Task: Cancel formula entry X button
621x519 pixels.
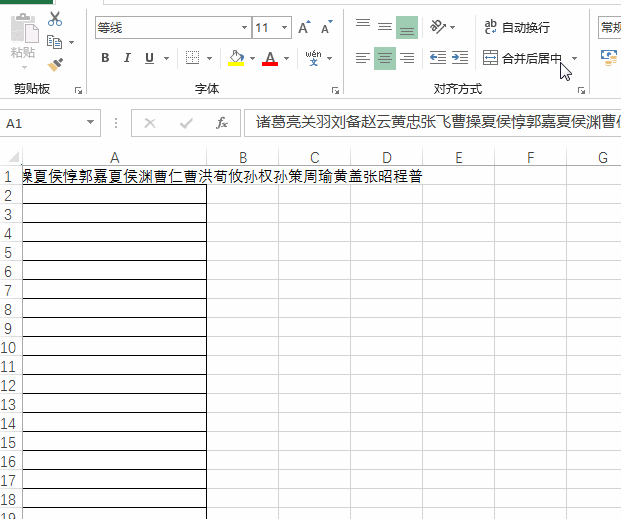Action: point(150,124)
